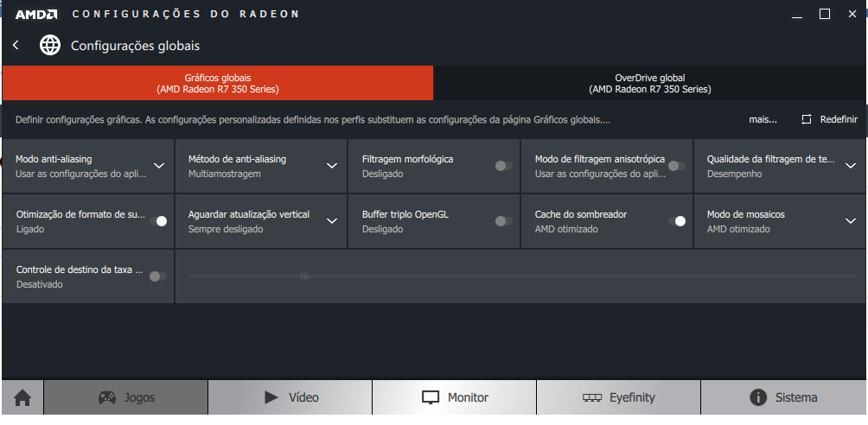Viewport: 868px width, 425px height.
Task: Click the Sempre desligado value text
Action: click(x=226, y=229)
